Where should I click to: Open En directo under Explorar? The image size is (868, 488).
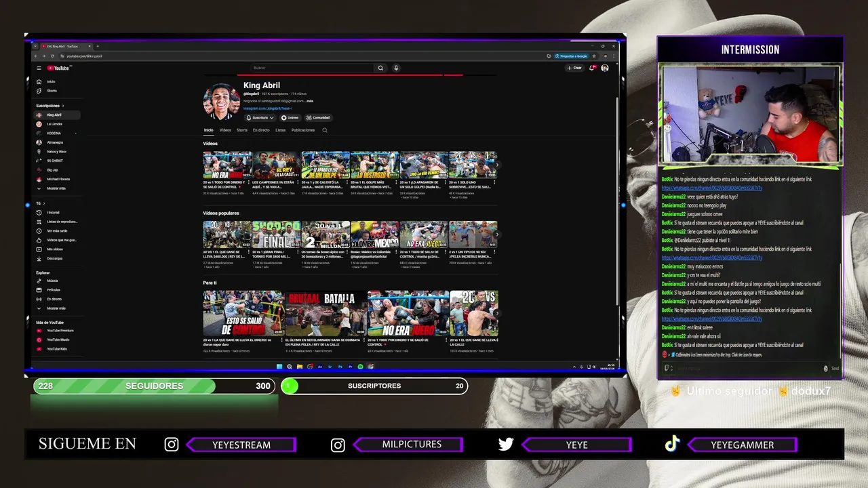(x=58, y=299)
